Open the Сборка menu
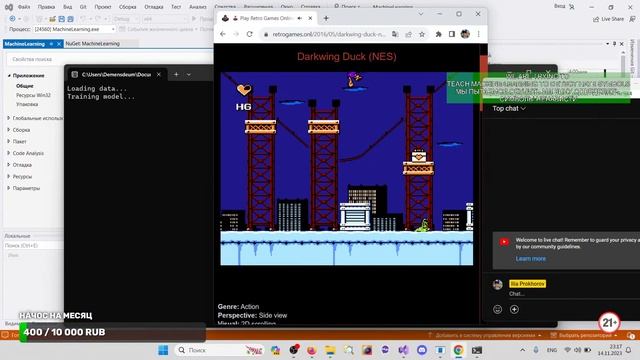Screen dimensions: 640x360 (127, 7)
